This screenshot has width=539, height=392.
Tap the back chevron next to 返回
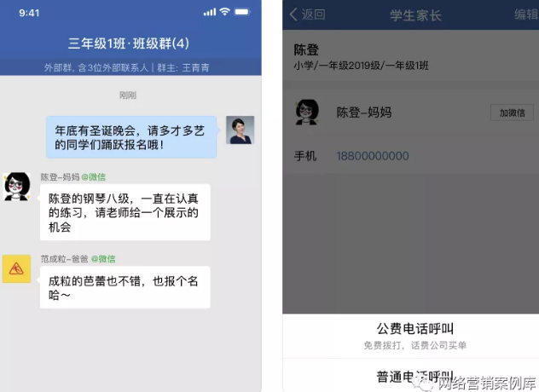tap(293, 14)
